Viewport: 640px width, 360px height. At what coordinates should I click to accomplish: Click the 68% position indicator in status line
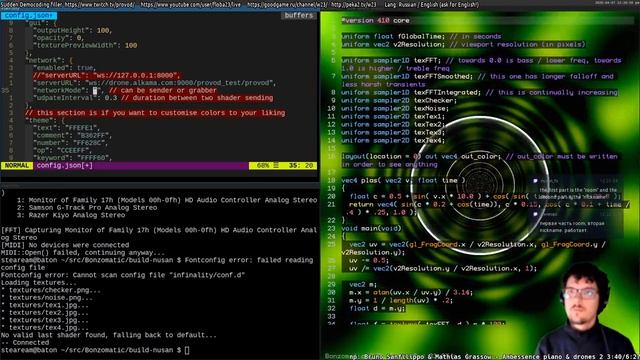(263, 165)
